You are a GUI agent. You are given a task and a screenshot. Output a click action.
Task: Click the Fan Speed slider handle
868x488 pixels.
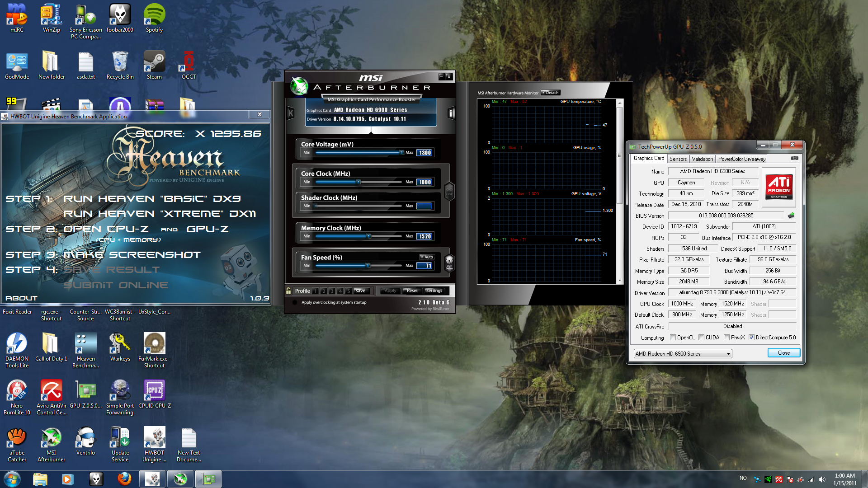point(368,266)
